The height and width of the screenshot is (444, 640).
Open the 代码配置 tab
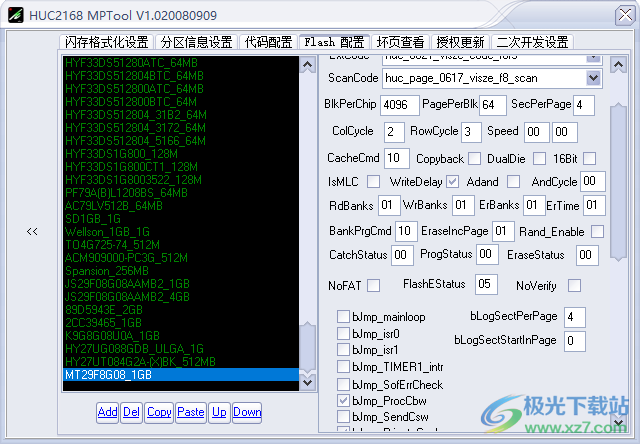point(268,42)
